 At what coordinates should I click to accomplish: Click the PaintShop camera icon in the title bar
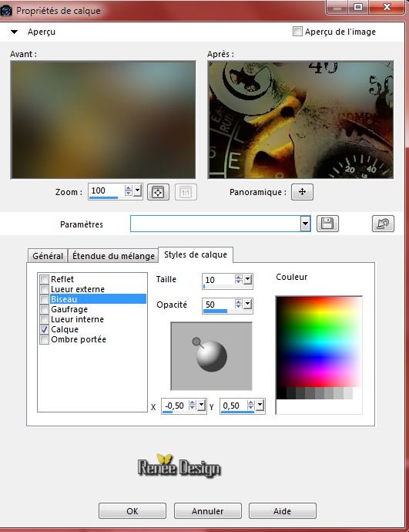6,11
